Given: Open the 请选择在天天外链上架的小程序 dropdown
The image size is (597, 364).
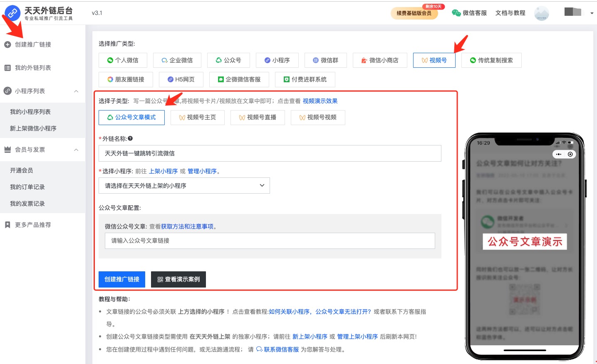Looking at the screenshot, I should pyautogui.click(x=184, y=186).
